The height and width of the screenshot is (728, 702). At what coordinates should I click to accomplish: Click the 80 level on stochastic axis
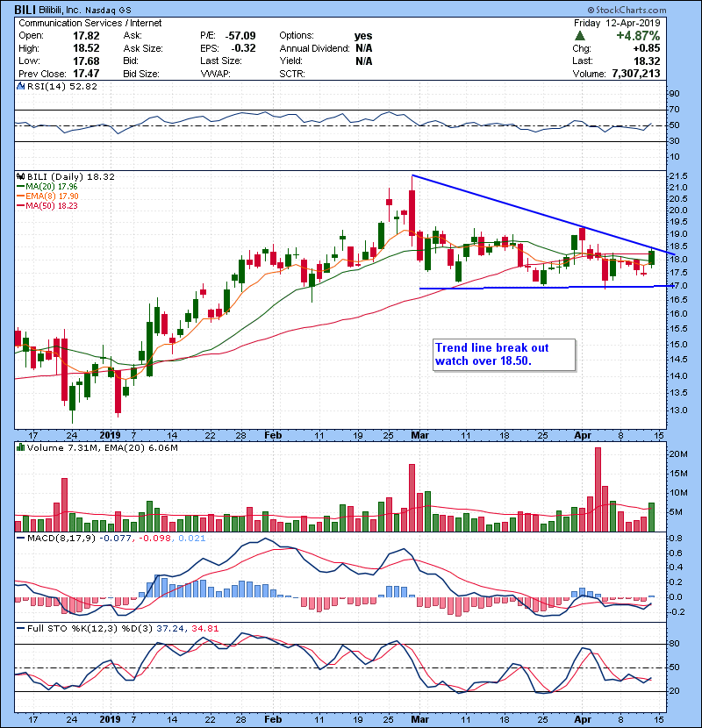(x=674, y=644)
